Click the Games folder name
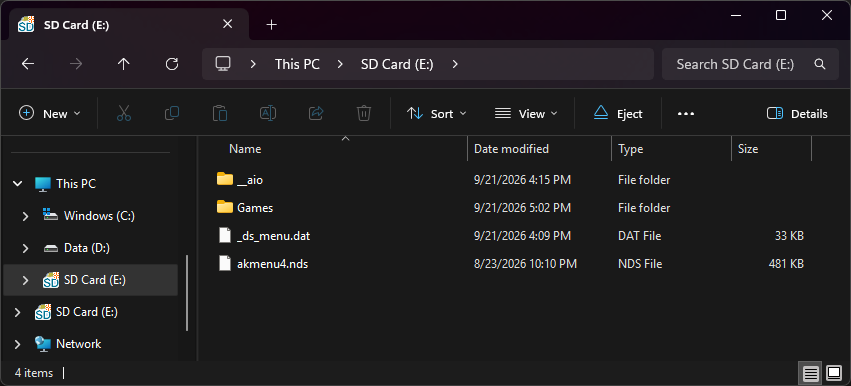Image resolution: width=851 pixels, height=386 pixels. tap(255, 208)
